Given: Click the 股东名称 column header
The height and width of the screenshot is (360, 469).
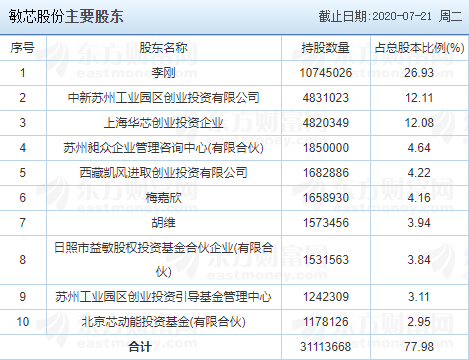Looking at the screenshot, I should click(163, 48).
